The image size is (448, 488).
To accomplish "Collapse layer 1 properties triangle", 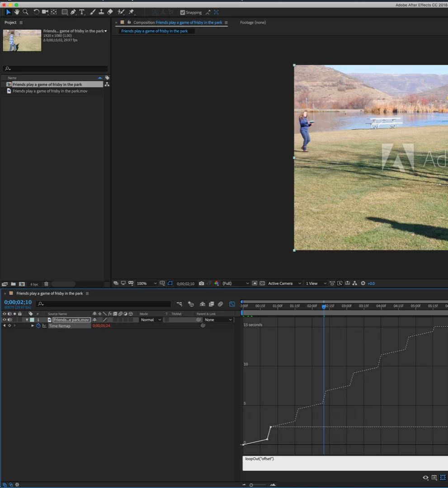I will pyautogui.click(x=27, y=319).
